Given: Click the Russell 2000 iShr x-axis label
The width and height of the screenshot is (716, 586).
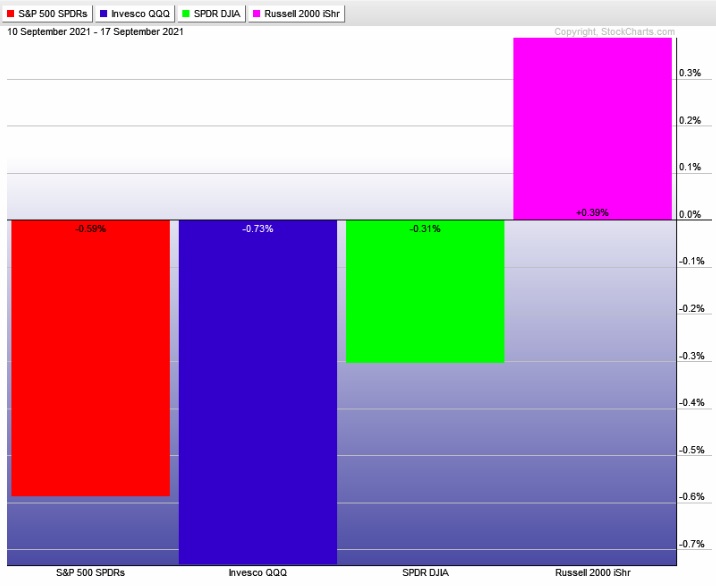Looking at the screenshot, I should pyautogui.click(x=592, y=573).
